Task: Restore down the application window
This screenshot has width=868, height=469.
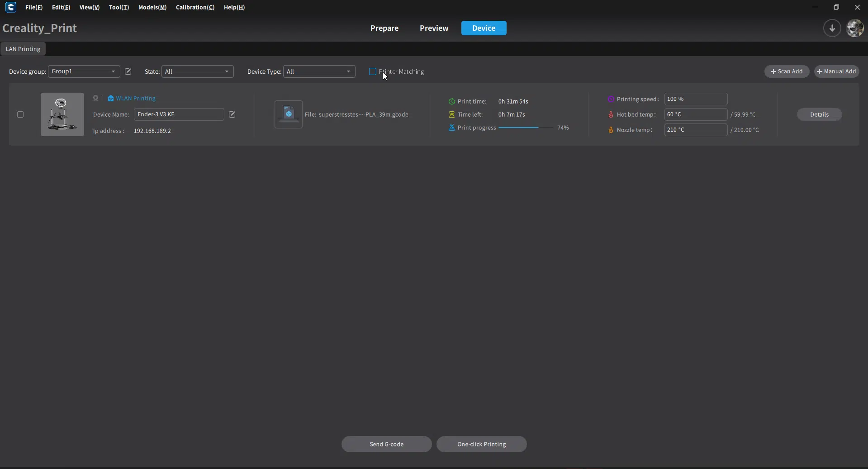Action: click(x=836, y=7)
